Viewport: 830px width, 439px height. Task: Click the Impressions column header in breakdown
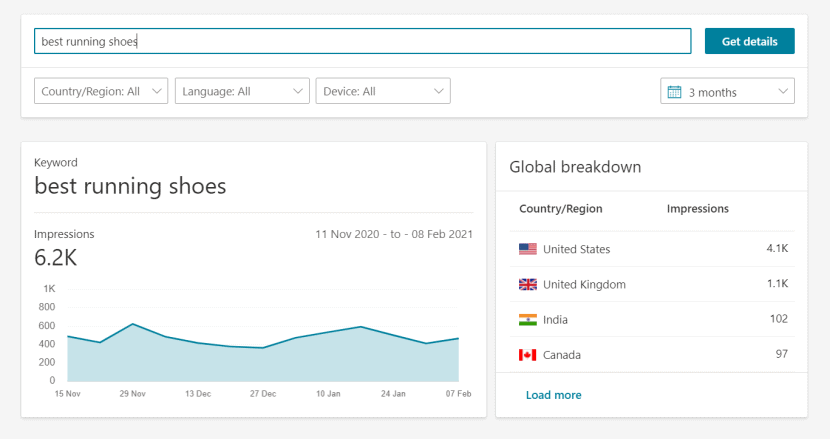pyautogui.click(x=698, y=209)
